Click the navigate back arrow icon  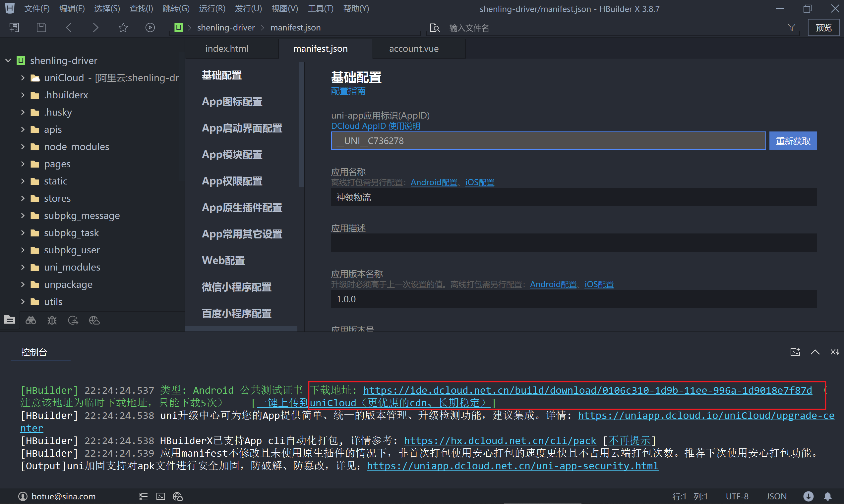[x=69, y=27]
